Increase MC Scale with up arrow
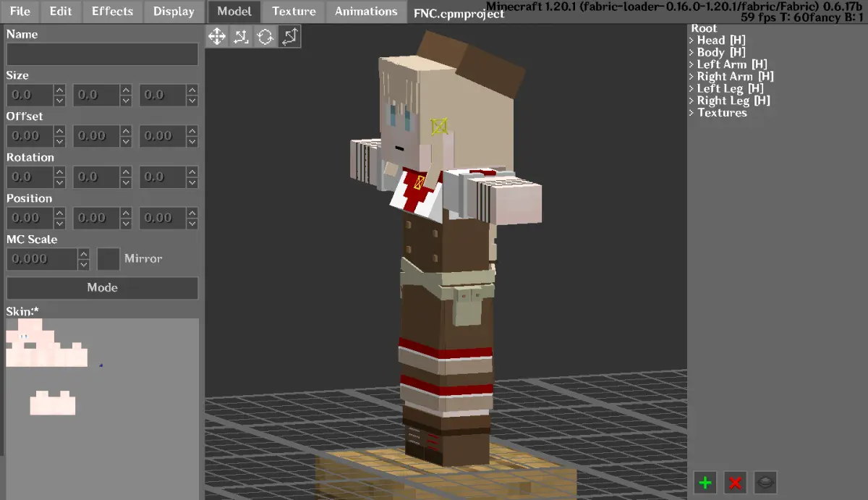 [x=84, y=254]
